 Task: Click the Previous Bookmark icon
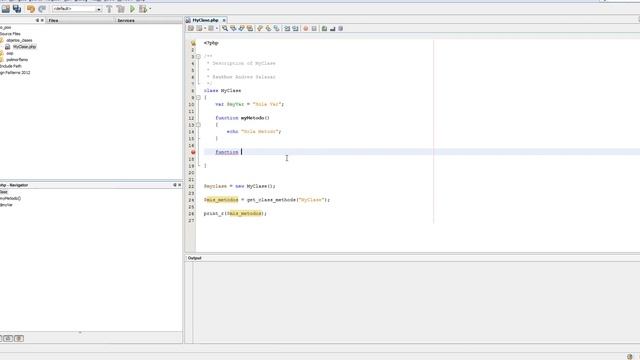click(260, 28)
